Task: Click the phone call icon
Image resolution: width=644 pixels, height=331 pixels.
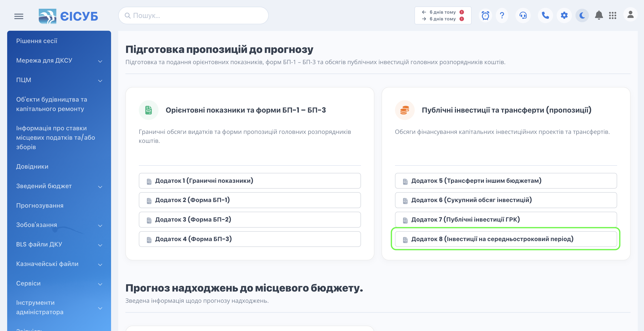Action: click(545, 15)
